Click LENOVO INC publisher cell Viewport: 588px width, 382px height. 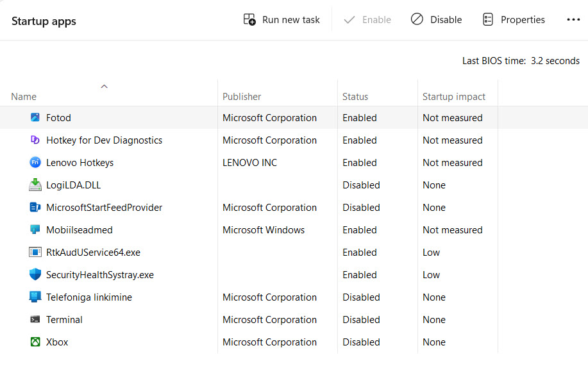pos(249,163)
